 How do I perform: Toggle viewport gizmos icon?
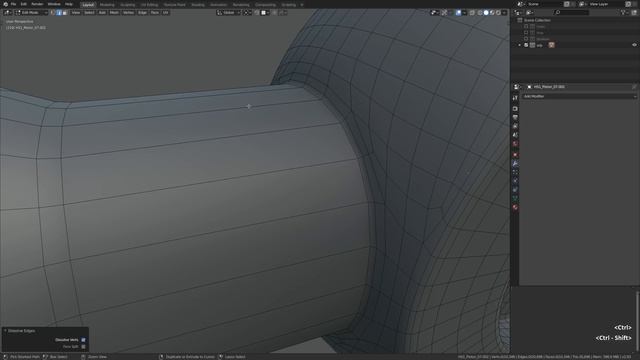(444, 13)
